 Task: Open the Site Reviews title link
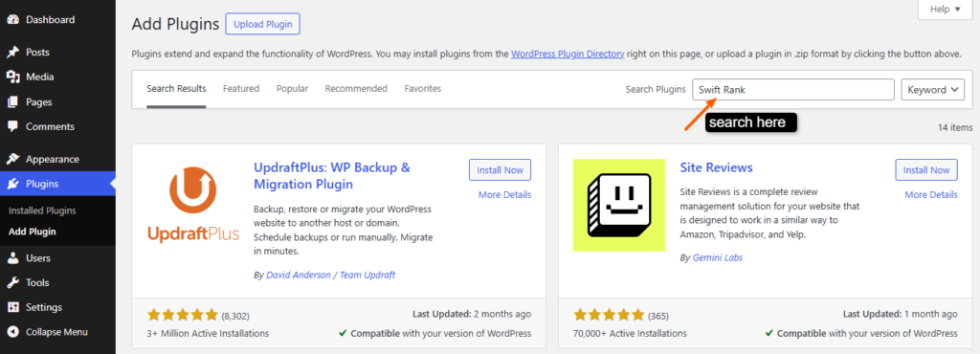pos(716,168)
